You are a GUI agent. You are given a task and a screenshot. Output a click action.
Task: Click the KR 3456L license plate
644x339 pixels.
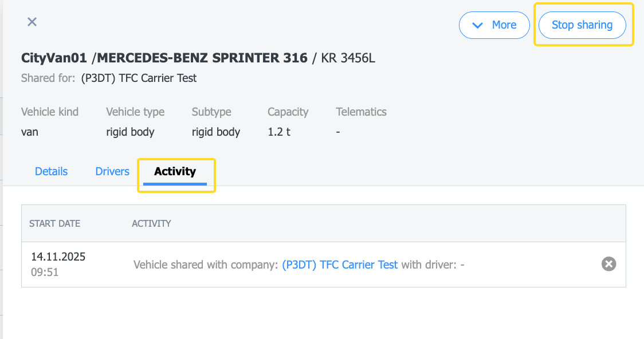pos(348,58)
